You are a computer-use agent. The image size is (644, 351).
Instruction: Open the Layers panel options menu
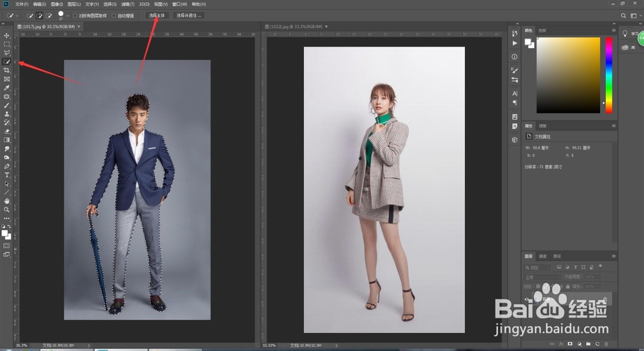(614, 256)
